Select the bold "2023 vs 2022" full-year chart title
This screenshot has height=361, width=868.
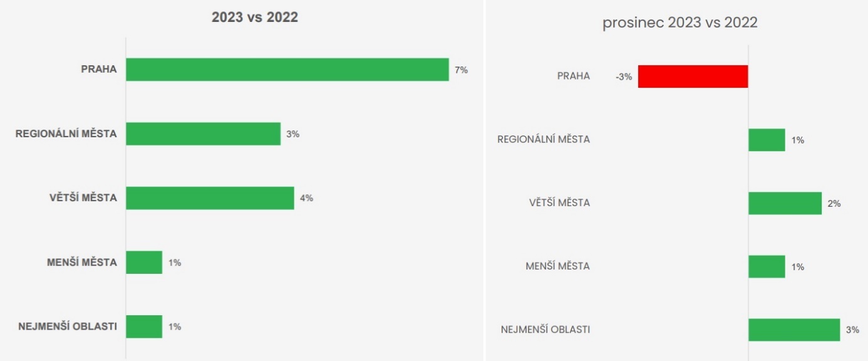click(x=255, y=18)
